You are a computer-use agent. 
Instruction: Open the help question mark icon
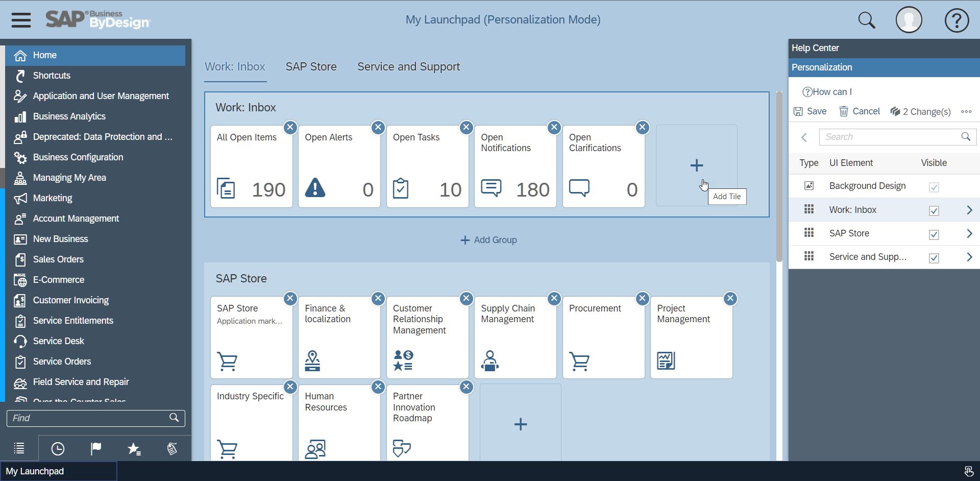click(957, 20)
